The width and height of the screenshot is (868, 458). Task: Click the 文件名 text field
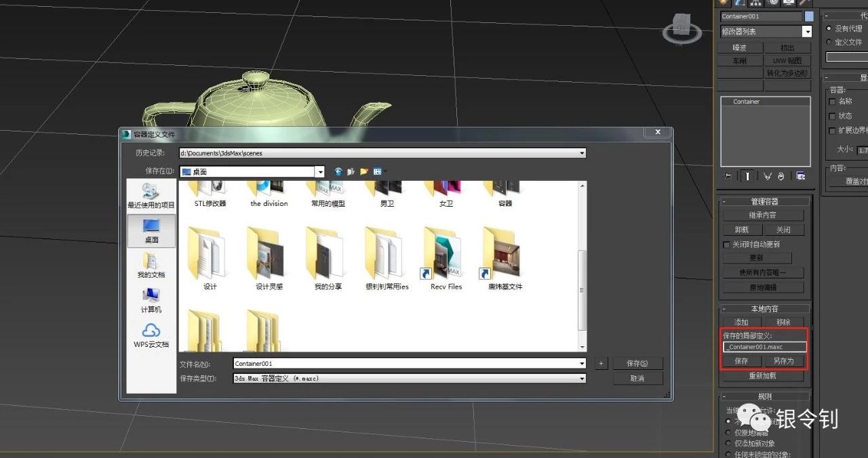(x=405, y=364)
